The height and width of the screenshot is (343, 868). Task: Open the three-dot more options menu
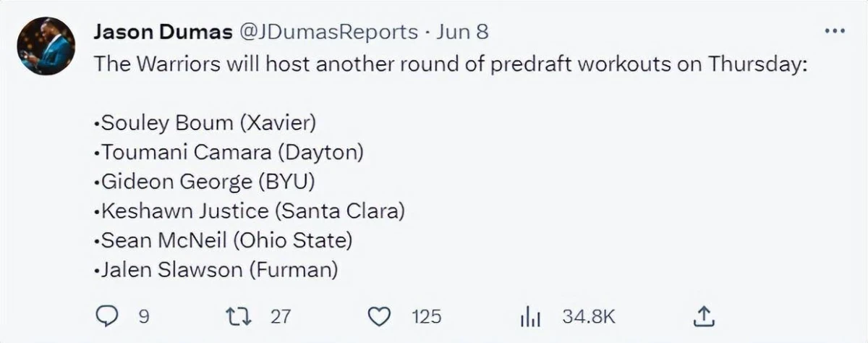(835, 31)
